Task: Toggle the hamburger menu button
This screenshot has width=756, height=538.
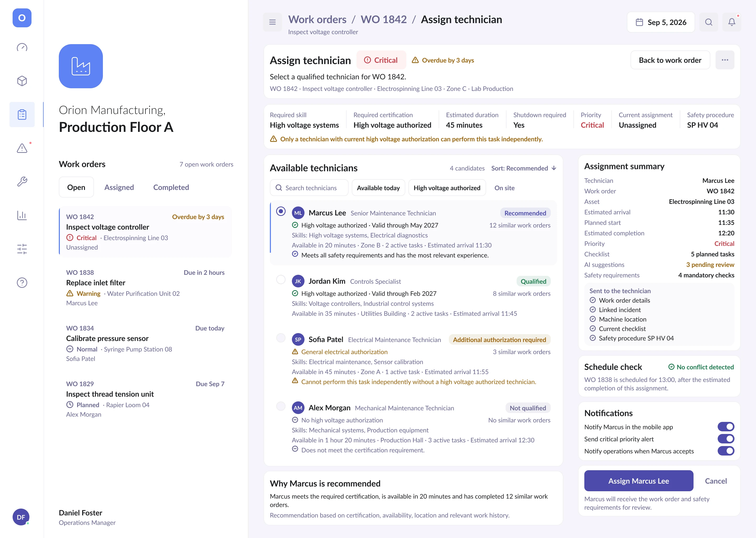Action: tap(272, 22)
